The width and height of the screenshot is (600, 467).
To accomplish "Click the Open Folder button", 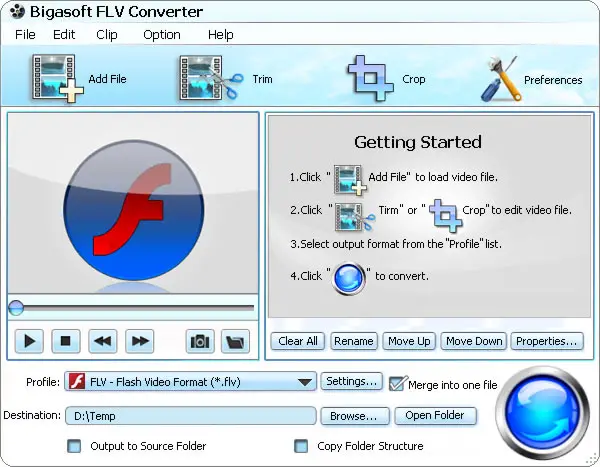I will [x=435, y=416].
